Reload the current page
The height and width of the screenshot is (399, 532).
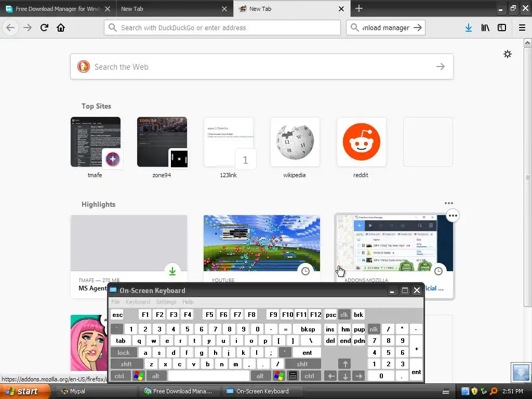(x=44, y=28)
